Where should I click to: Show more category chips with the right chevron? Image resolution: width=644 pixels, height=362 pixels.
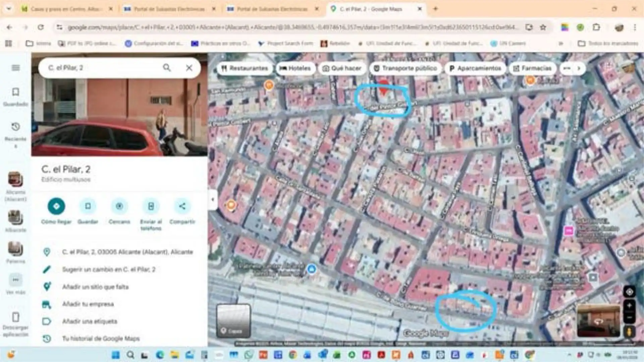579,68
